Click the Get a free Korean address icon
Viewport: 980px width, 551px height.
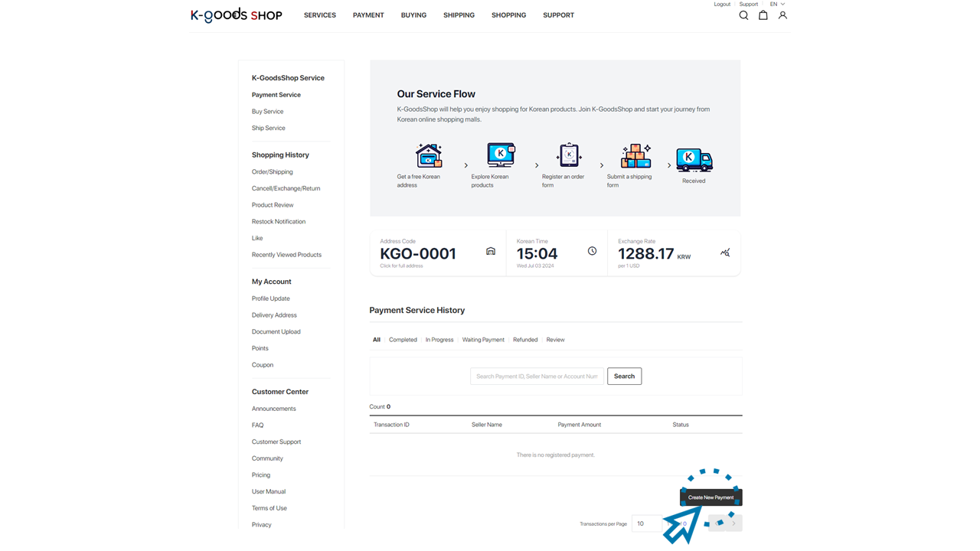tap(429, 155)
